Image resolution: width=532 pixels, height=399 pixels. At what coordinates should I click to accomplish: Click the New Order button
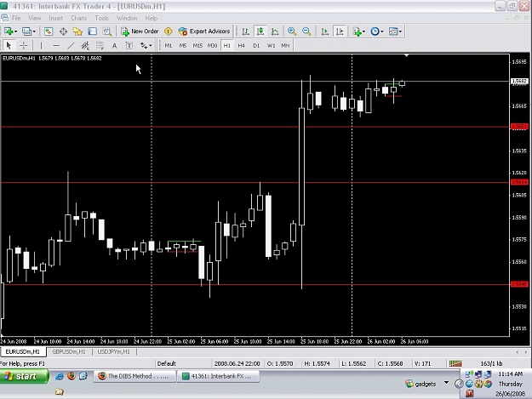(x=140, y=31)
